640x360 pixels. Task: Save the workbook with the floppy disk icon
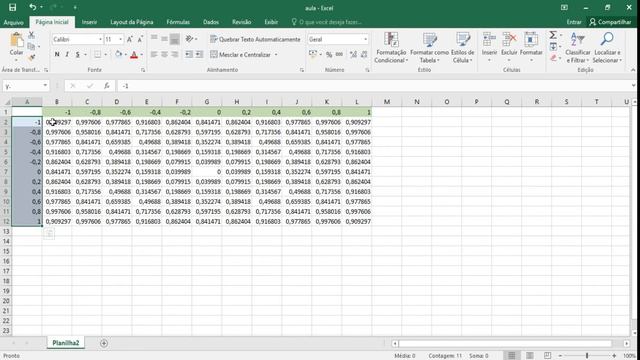pyautogui.click(x=13, y=7)
